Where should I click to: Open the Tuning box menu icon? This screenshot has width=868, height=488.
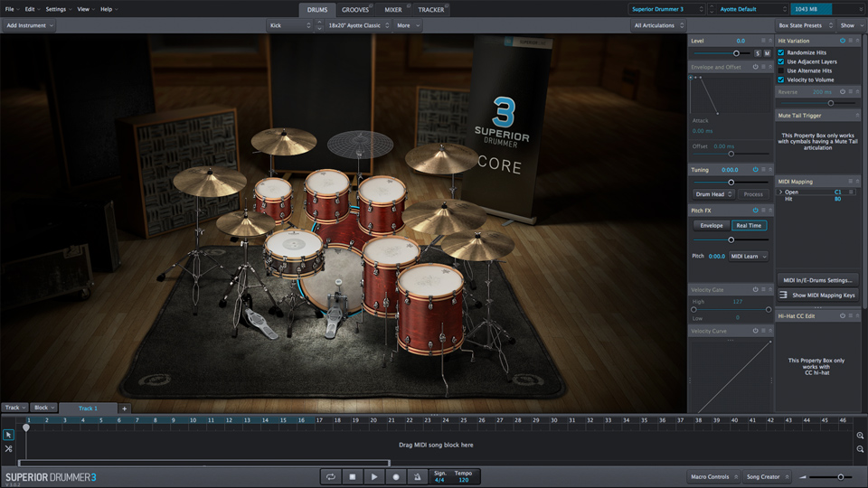tap(763, 170)
